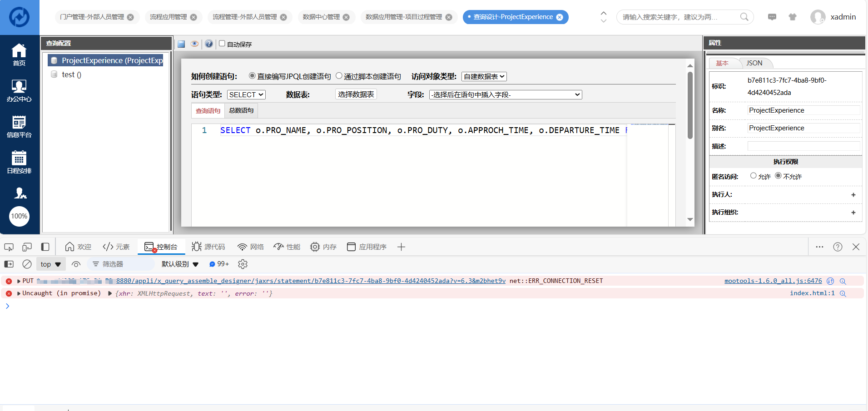Close the 查询设计-ProjectExperience tab
Screen dimensions: 868x411
tap(560, 17)
